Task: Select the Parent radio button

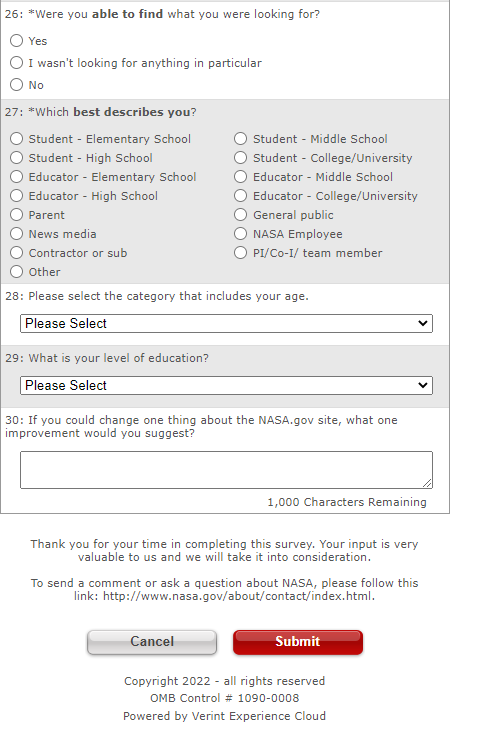Action: 16,214
